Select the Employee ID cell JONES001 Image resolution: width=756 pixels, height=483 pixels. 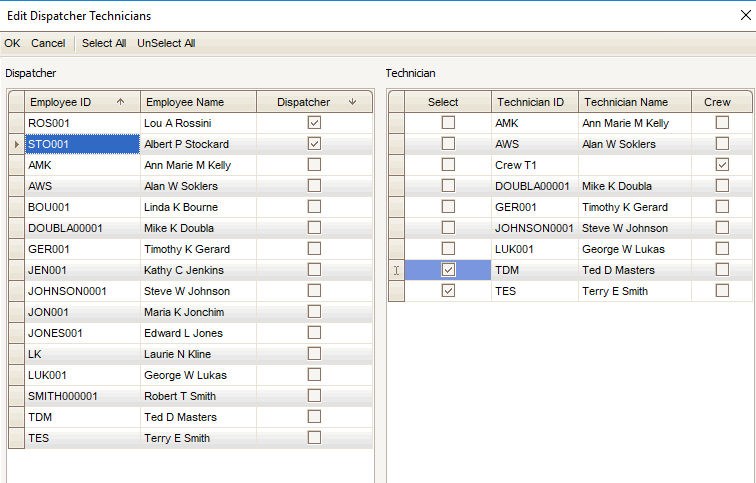(82, 333)
